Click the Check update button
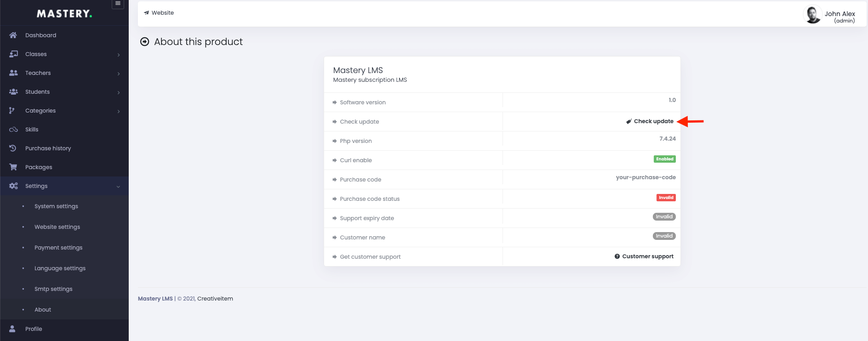The height and width of the screenshot is (341, 868). point(650,121)
